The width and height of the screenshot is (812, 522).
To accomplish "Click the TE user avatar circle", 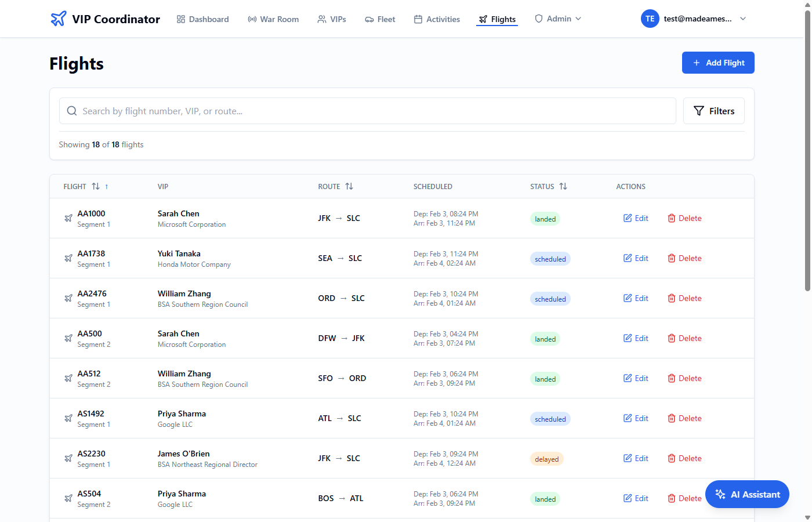I will coord(650,19).
